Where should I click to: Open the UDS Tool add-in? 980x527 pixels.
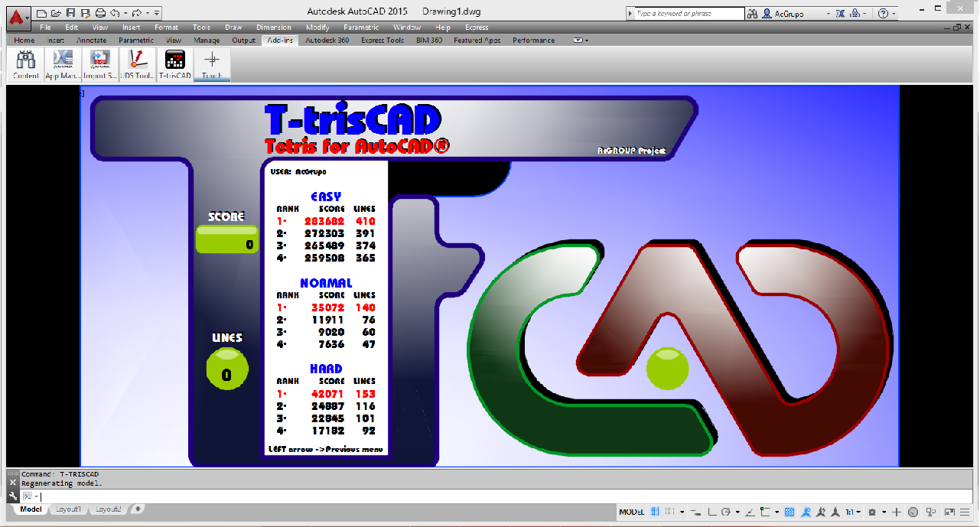137,64
